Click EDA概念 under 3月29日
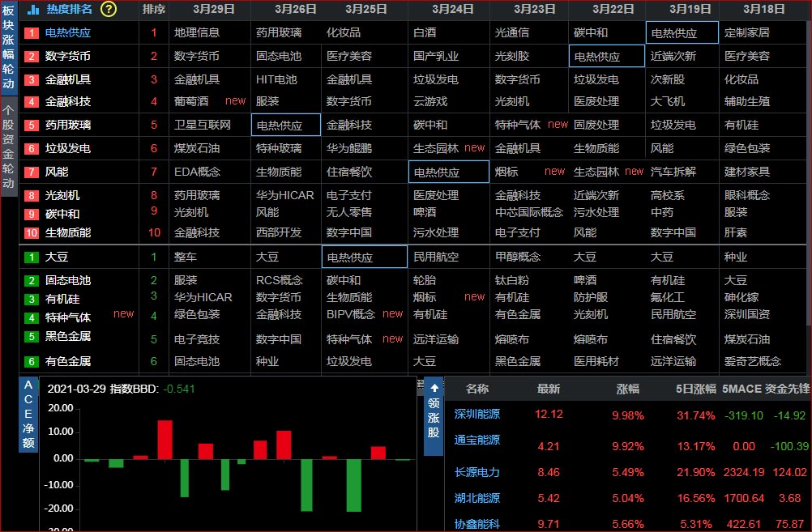 click(197, 172)
